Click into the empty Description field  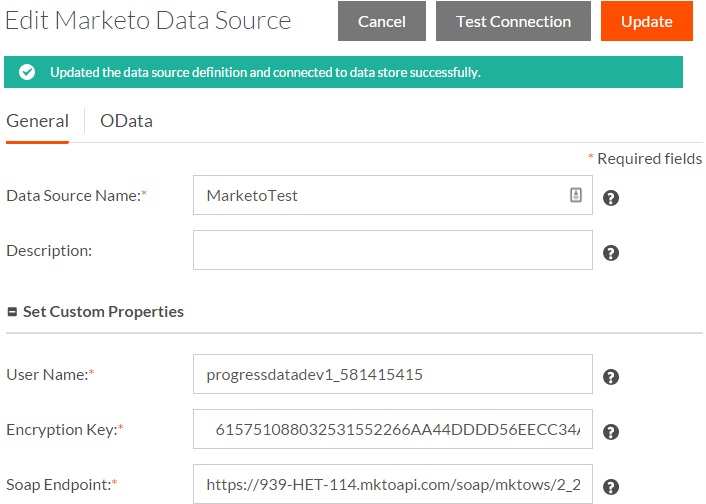click(393, 250)
